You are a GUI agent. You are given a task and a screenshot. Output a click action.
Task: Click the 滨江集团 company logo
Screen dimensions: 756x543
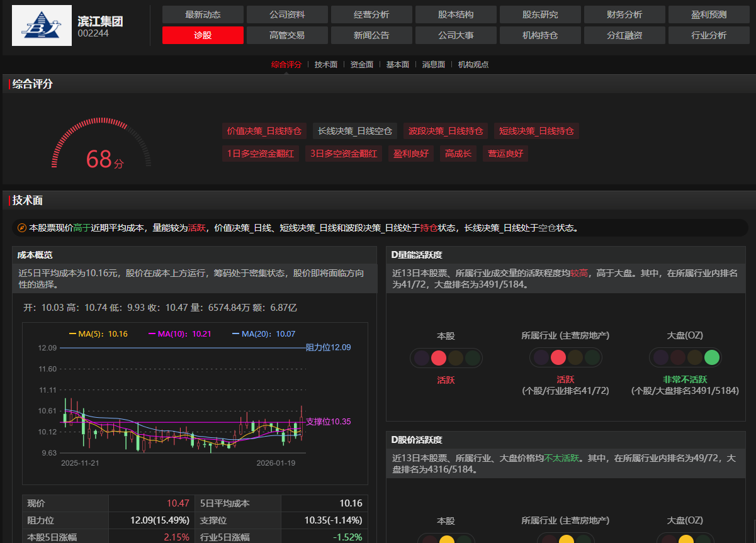pyautogui.click(x=42, y=25)
